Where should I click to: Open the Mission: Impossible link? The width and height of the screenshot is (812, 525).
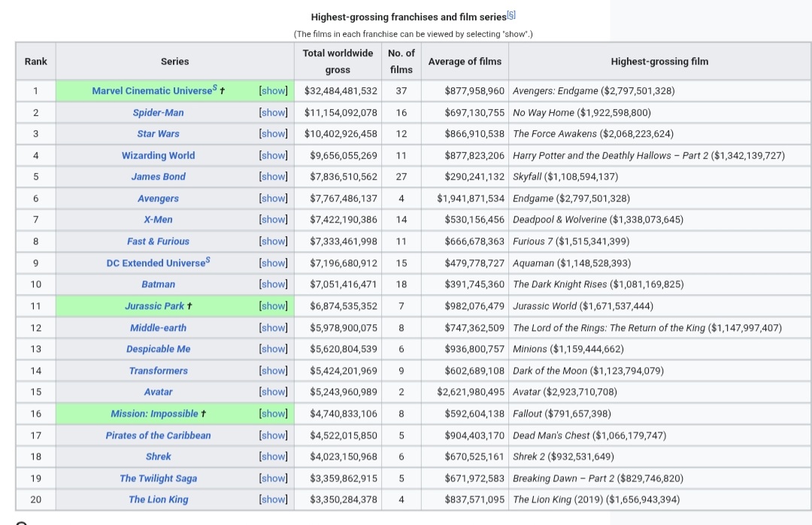coord(154,414)
